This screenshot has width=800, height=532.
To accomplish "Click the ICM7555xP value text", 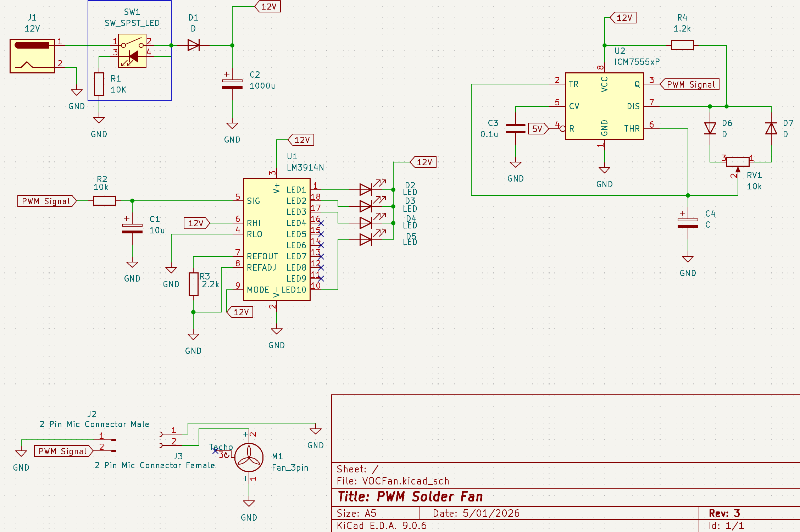I will pos(637,62).
